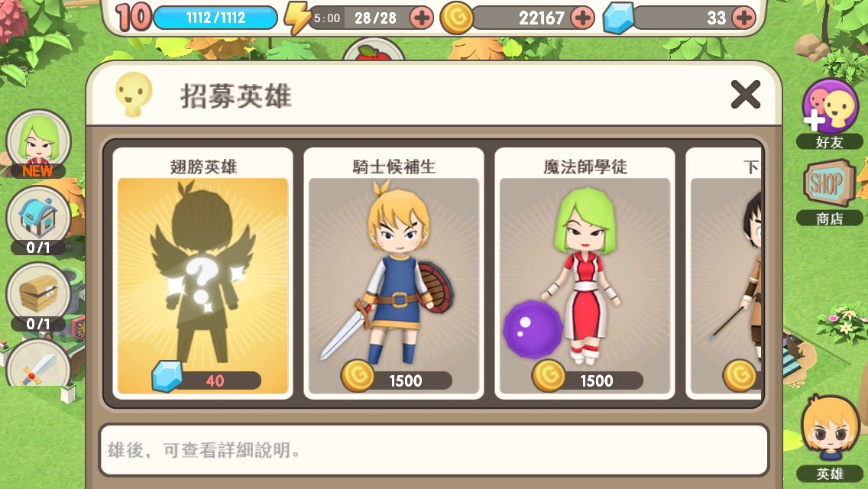
Task: Select the partially visible fourth hero card
Action: (724, 274)
